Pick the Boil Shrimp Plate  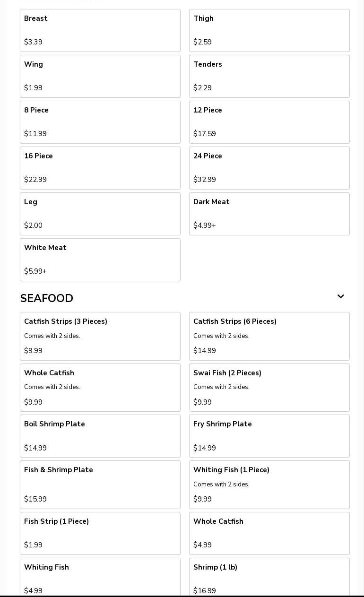tap(100, 436)
